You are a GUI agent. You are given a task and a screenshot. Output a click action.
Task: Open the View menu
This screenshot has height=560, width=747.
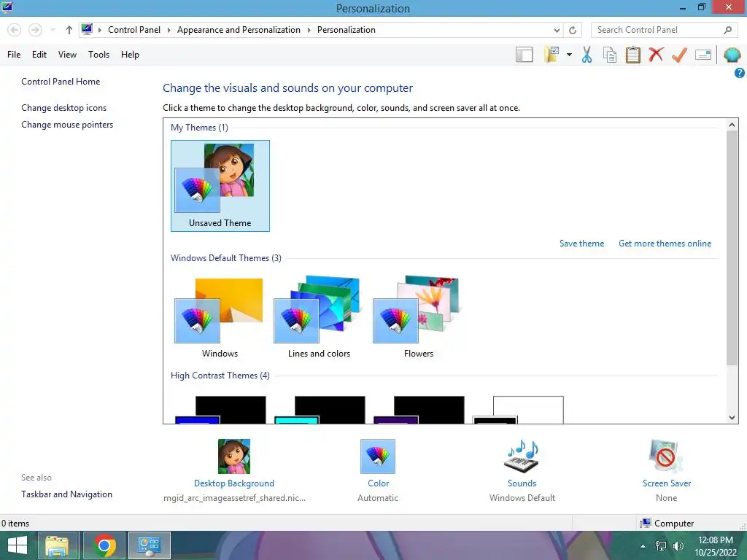pos(67,55)
